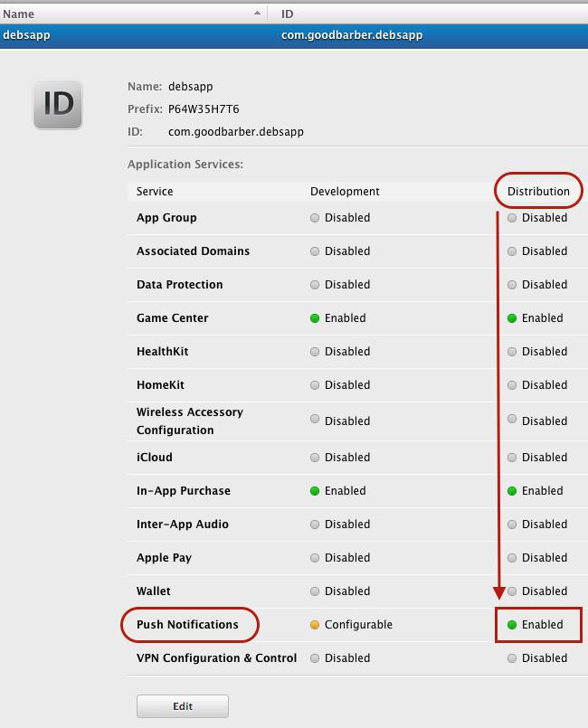
Task: Click the gray Apple Pay Distribution dot
Action: tap(512, 558)
